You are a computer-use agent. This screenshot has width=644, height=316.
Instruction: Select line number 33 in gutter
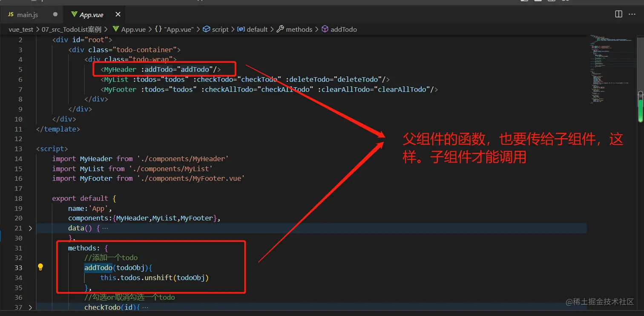pyautogui.click(x=18, y=268)
